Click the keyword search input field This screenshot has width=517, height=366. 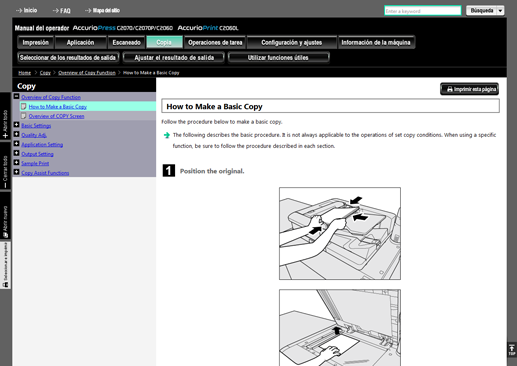click(423, 11)
